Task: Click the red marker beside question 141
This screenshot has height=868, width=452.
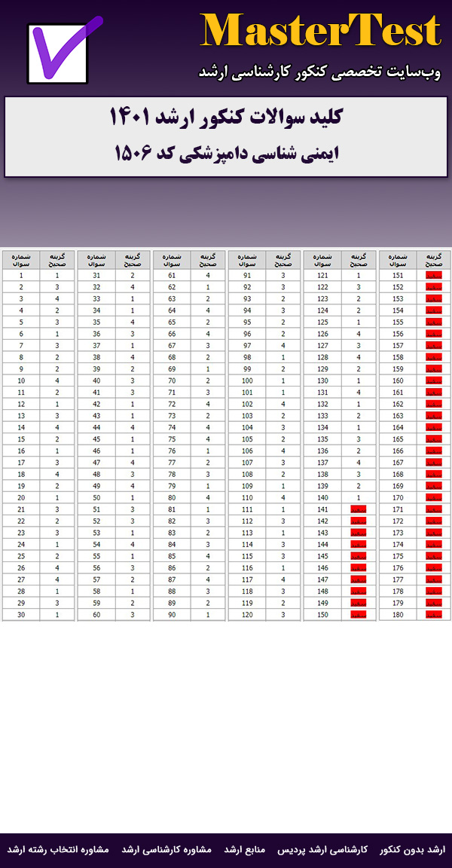Action: [x=359, y=509]
